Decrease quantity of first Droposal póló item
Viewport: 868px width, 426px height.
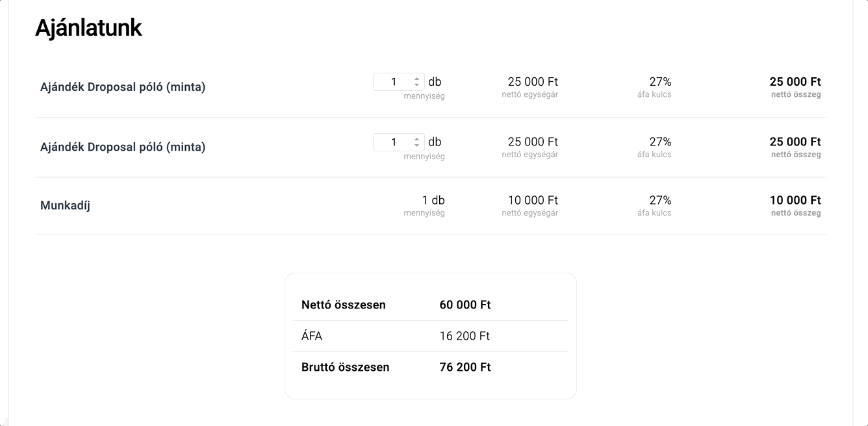pos(417,85)
